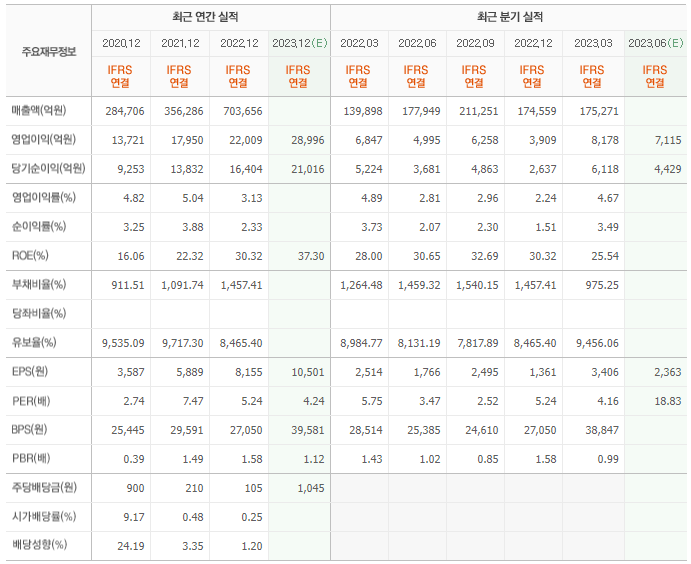This screenshot has width=691, height=564.
Task: Click net margin value 3.88
Action: click(x=193, y=228)
